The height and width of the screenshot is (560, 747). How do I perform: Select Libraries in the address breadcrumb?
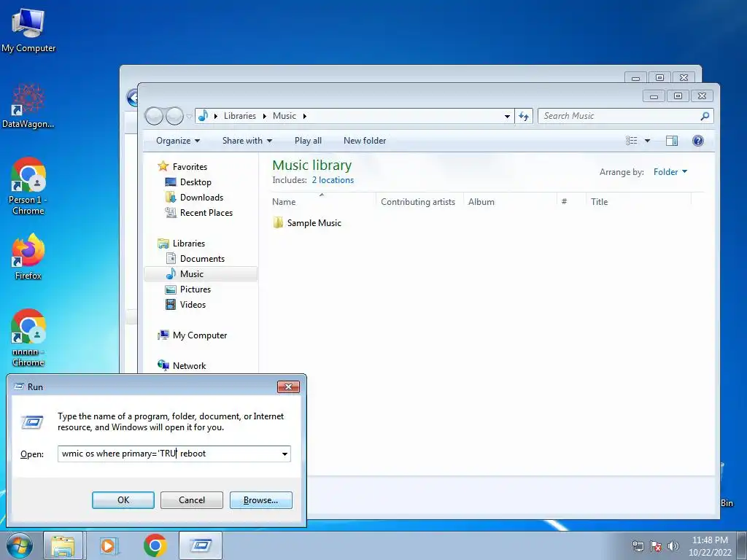(x=239, y=116)
